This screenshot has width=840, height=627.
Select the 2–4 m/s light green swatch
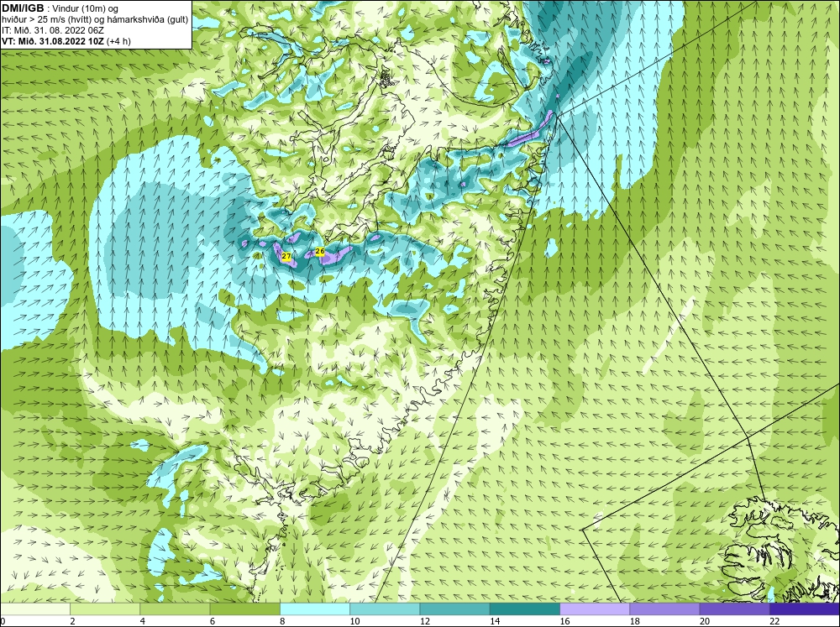point(105,609)
